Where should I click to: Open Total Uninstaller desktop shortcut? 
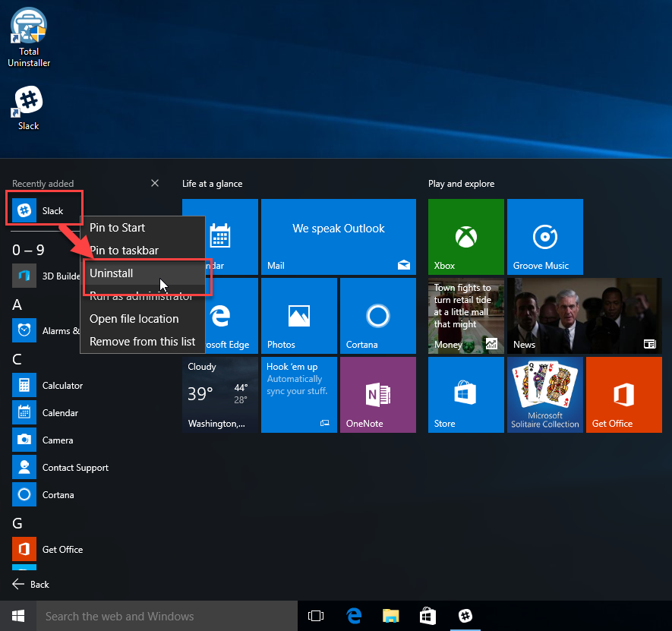(x=29, y=37)
